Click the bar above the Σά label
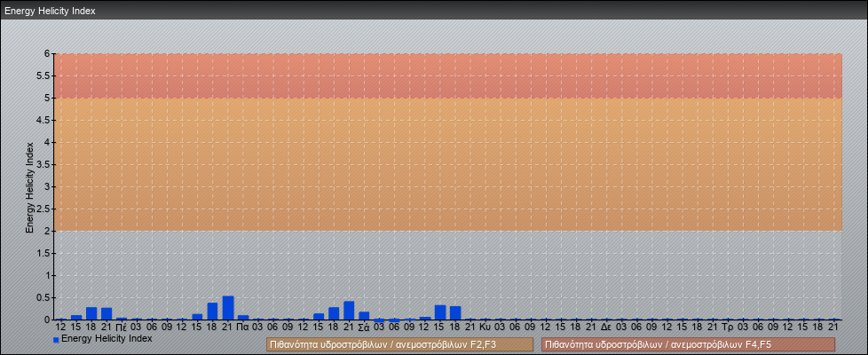 [364, 316]
